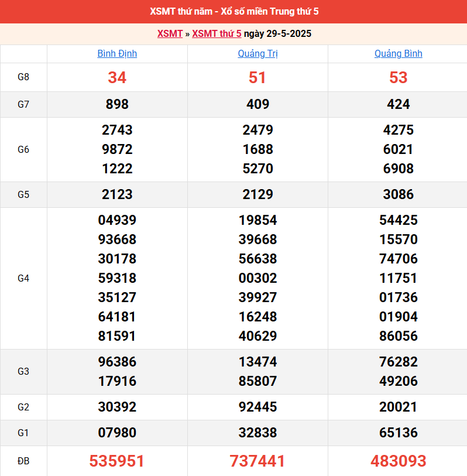This screenshot has height=476, width=467.
Task: Click G1 number 07980
Action: tap(117, 433)
